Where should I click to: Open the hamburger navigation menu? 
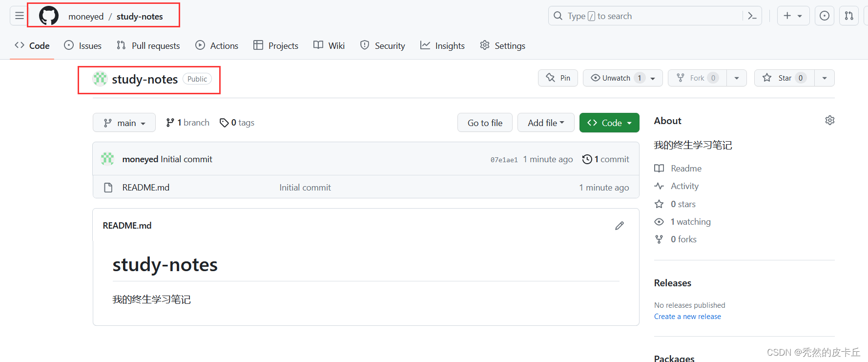click(x=19, y=16)
